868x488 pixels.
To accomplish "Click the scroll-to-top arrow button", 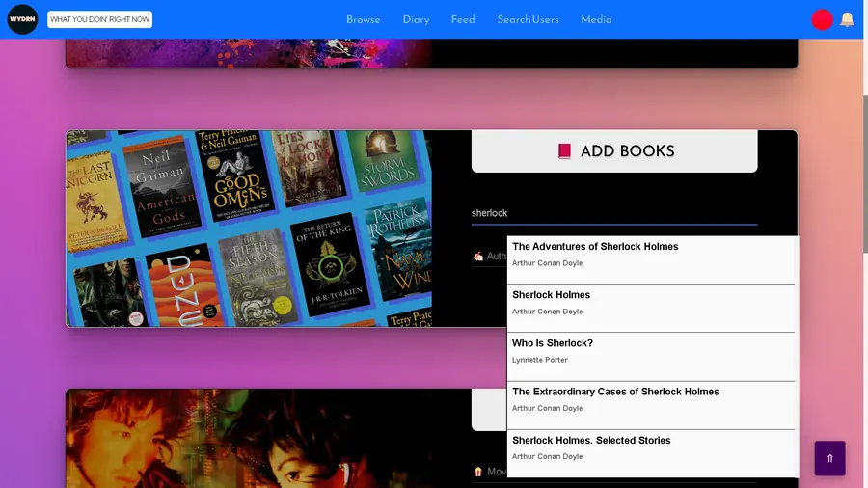I will pyautogui.click(x=829, y=458).
